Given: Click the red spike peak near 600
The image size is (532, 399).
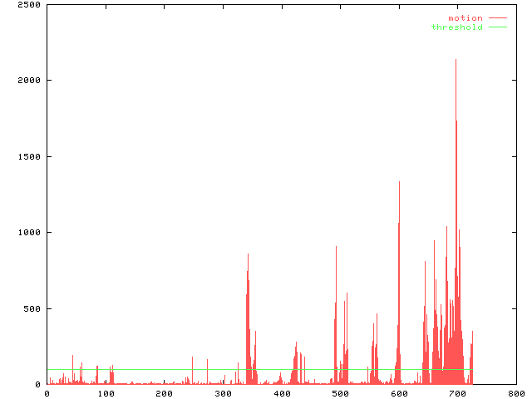Looking at the screenshot, I should tap(399, 185).
